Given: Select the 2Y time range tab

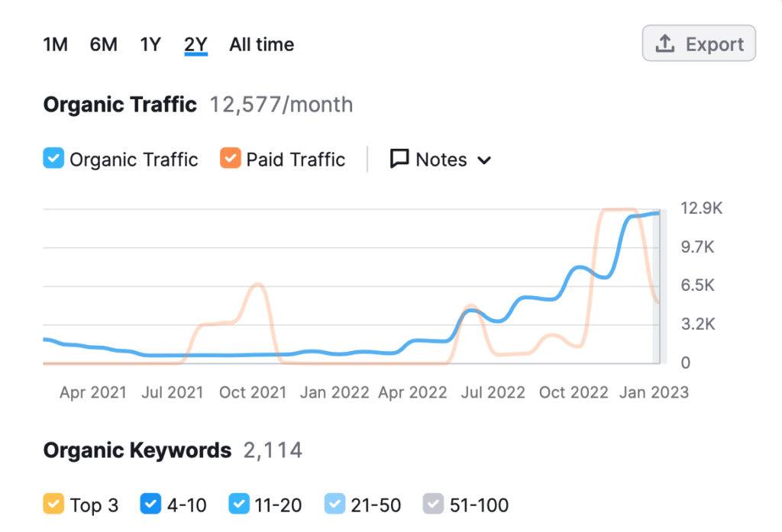Looking at the screenshot, I should pos(196,45).
